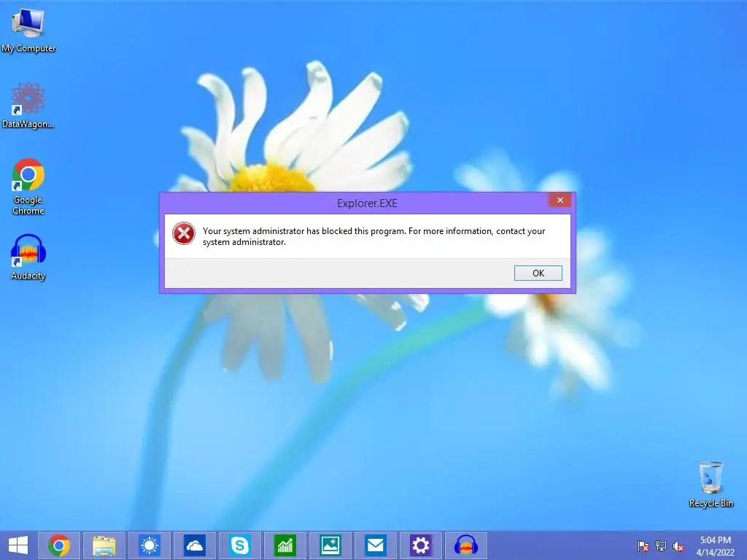The height and width of the screenshot is (560, 747).
Task: Open OneDrive from the taskbar
Action: pos(194,545)
